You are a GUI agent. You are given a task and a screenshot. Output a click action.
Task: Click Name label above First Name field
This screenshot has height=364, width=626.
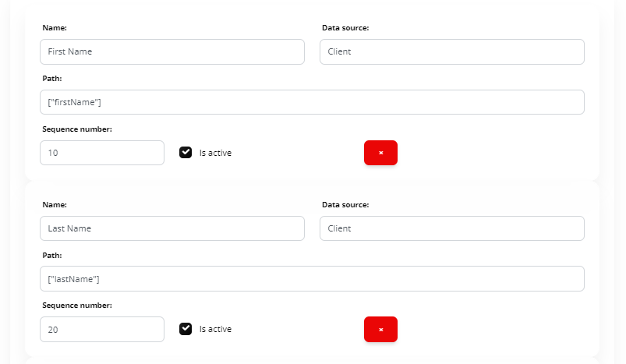55,28
